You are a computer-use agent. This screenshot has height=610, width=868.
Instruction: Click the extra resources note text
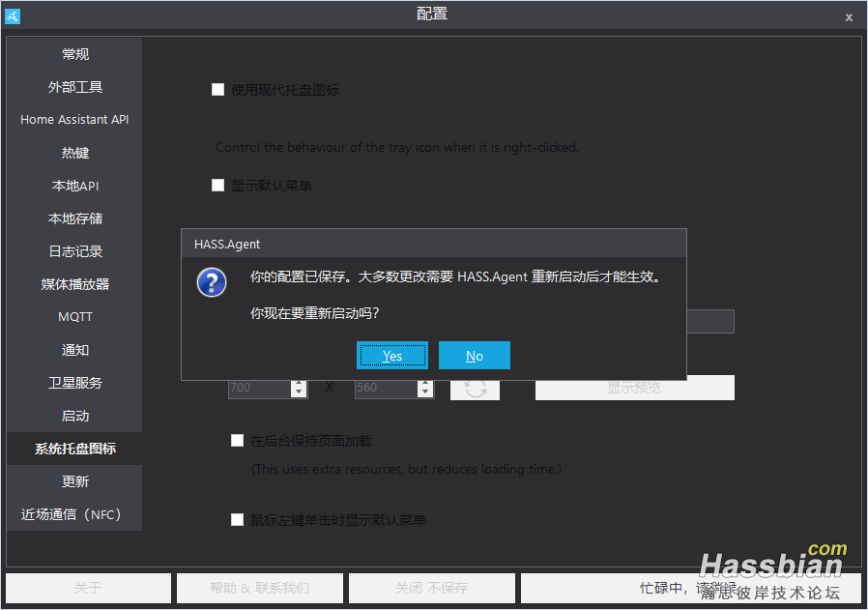pyautogui.click(x=406, y=470)
